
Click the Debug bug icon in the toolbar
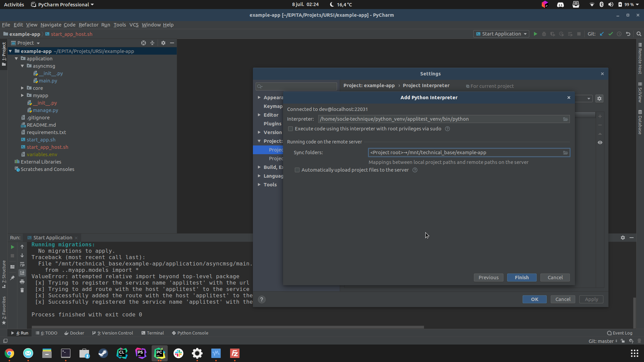(544, 34)
